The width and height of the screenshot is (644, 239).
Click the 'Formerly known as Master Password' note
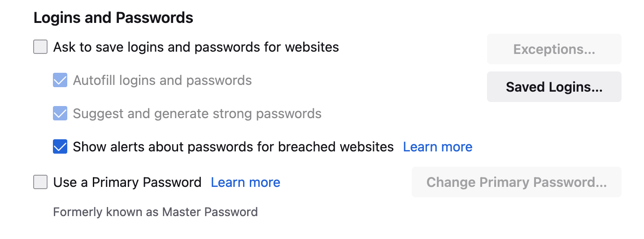pos(155,212)
